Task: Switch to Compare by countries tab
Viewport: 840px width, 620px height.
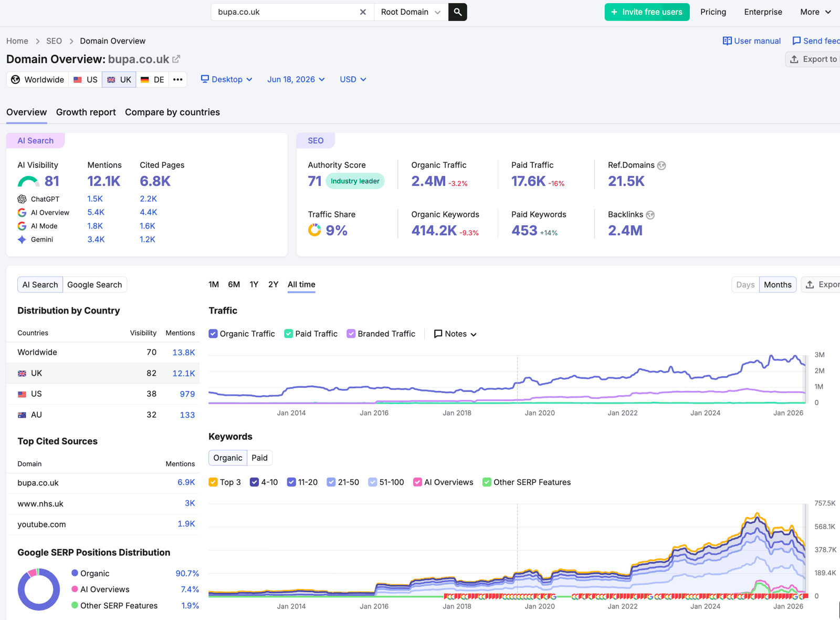Action: click(172, 112)
